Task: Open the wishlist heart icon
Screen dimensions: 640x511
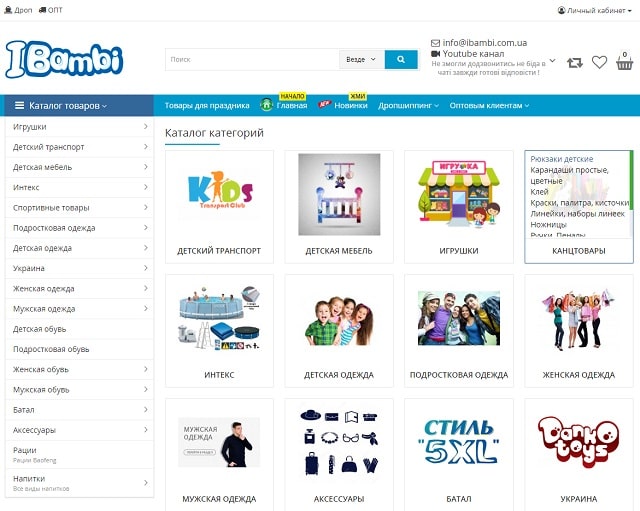Action: [599, 62]
